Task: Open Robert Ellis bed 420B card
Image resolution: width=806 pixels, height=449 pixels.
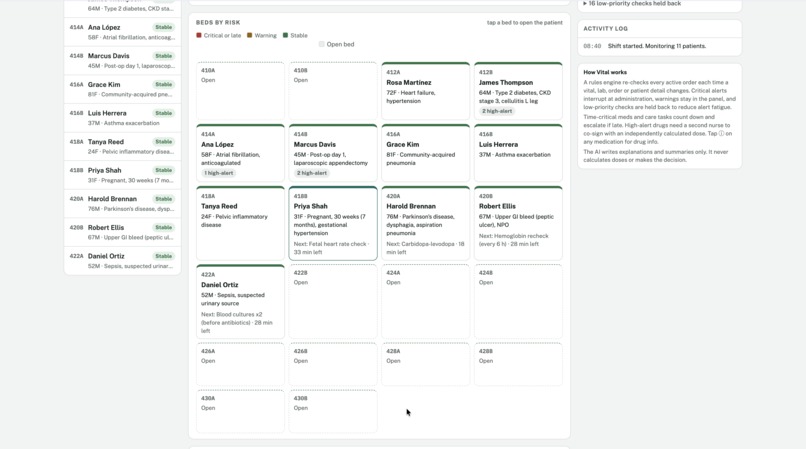Action: (x=518, y=223)
